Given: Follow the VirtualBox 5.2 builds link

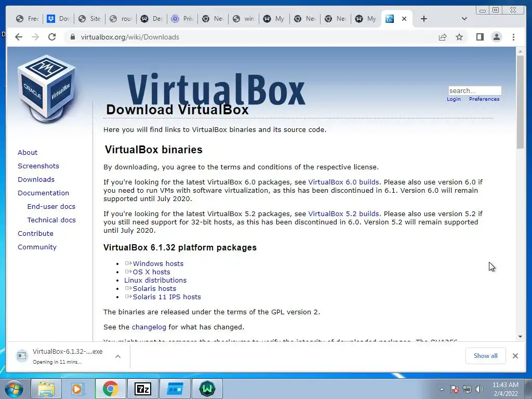Looking at the screenshot, I should pos(343,214).
